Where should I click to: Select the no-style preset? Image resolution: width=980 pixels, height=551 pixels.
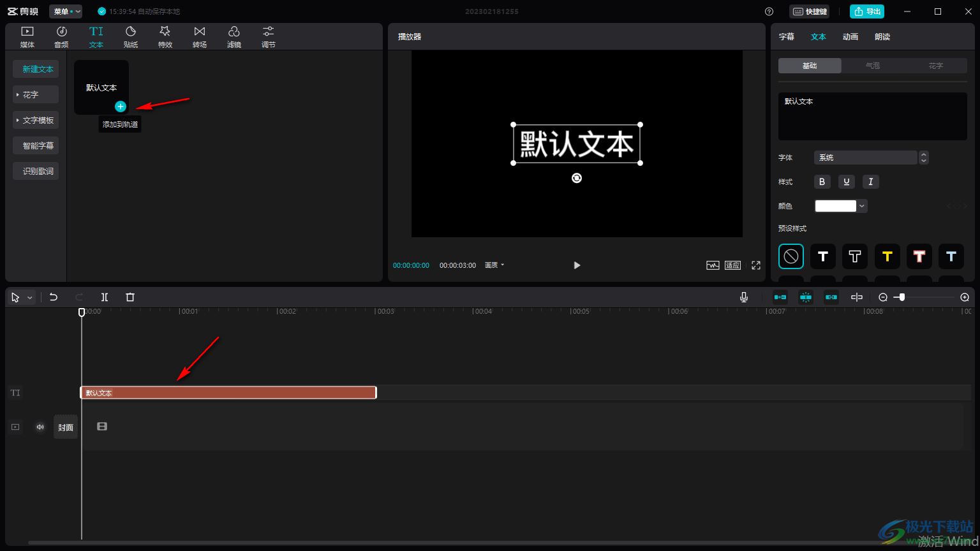click(791, 256)
